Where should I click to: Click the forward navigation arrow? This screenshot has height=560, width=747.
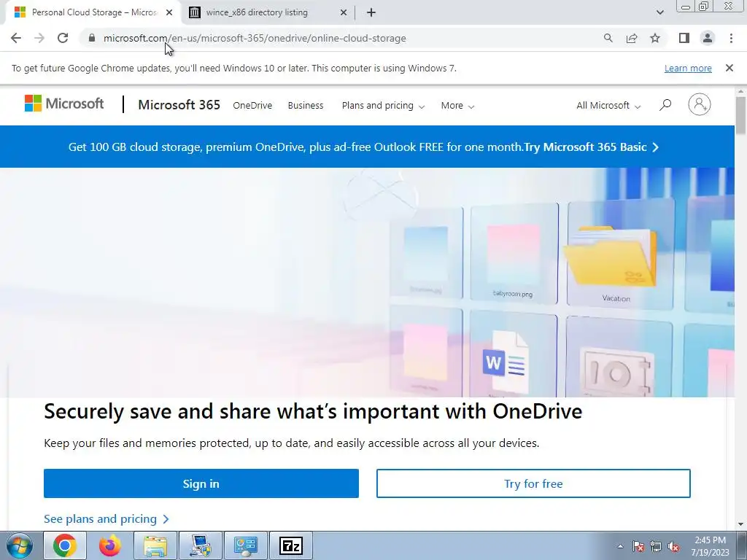[x=39, y=38]
